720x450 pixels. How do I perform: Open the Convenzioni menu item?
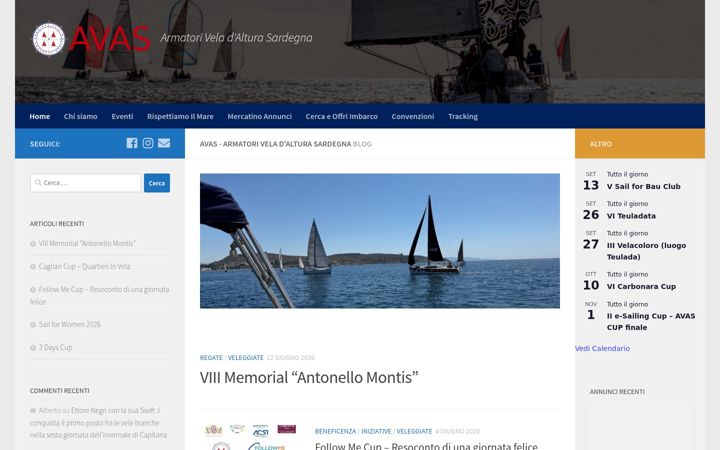(x=413, y=116)
